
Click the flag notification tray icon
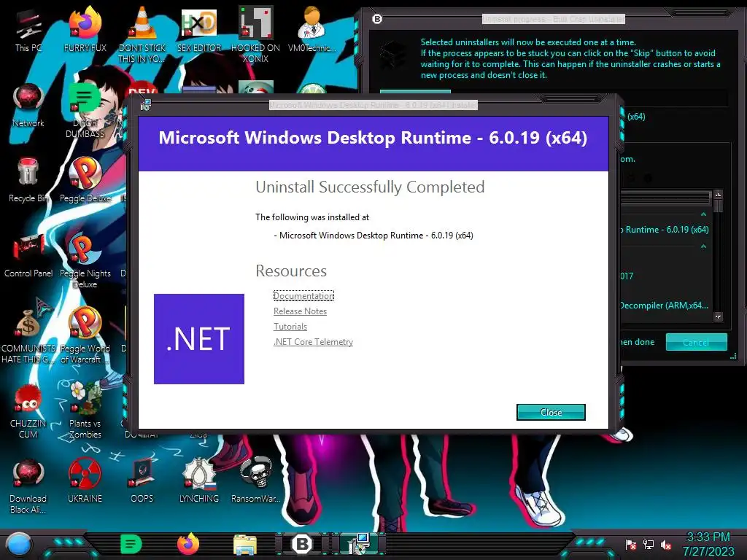[x=631, y=544]
